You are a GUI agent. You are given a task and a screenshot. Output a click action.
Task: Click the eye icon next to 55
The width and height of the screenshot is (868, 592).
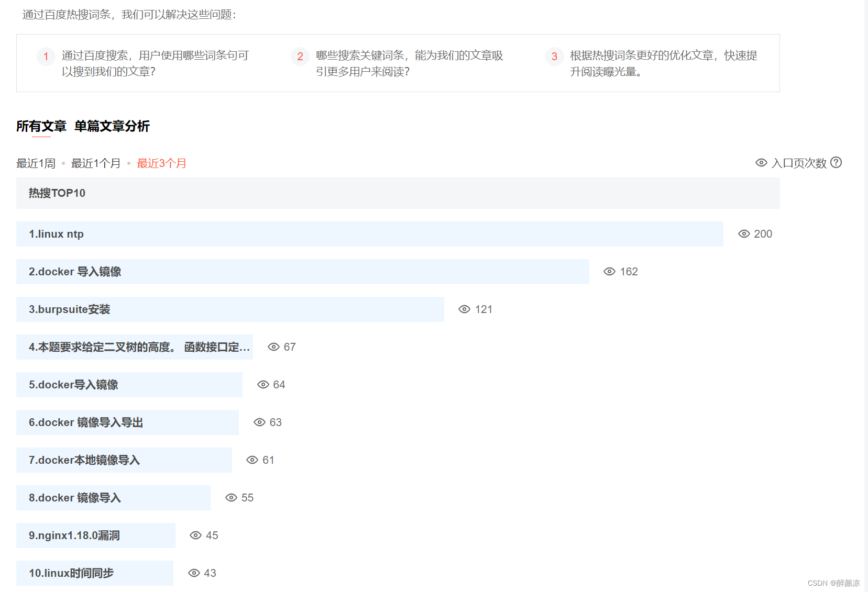coord(231,498)
